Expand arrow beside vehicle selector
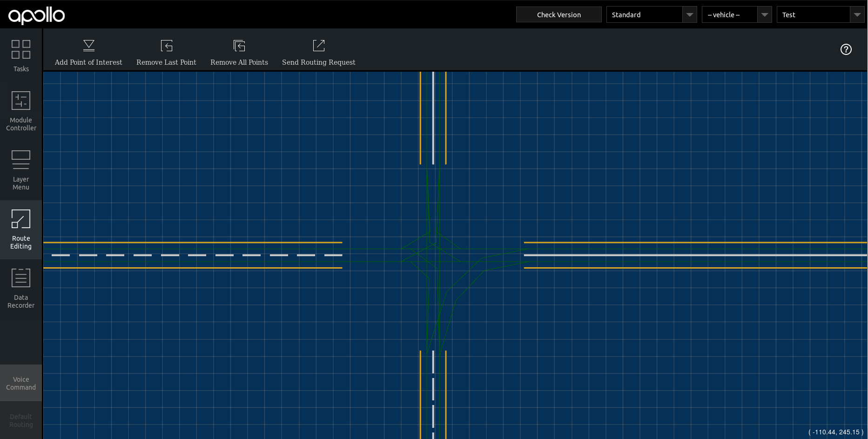This screenshot has width=868, height=439. [765, 14]
